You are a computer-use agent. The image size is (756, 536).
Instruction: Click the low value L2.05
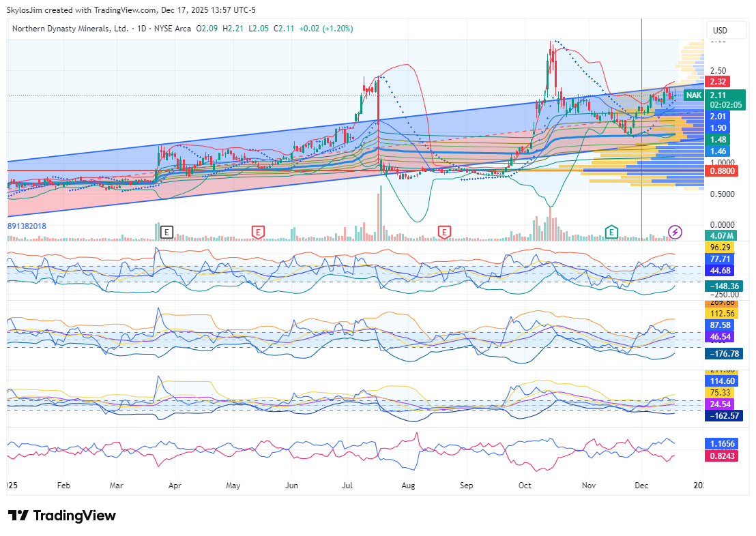tap(259, 29)
